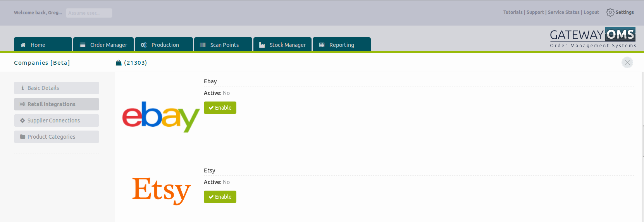The height and width of the screenshot is (222, 644).
Task: Open the Support link
Action: pyautogui.click(x=535, y=12)
